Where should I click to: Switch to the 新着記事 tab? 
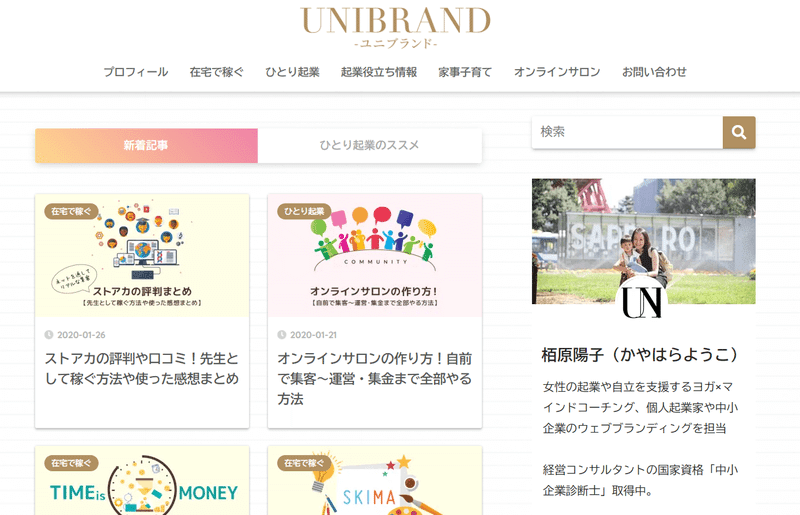click(x=146, y=146)
